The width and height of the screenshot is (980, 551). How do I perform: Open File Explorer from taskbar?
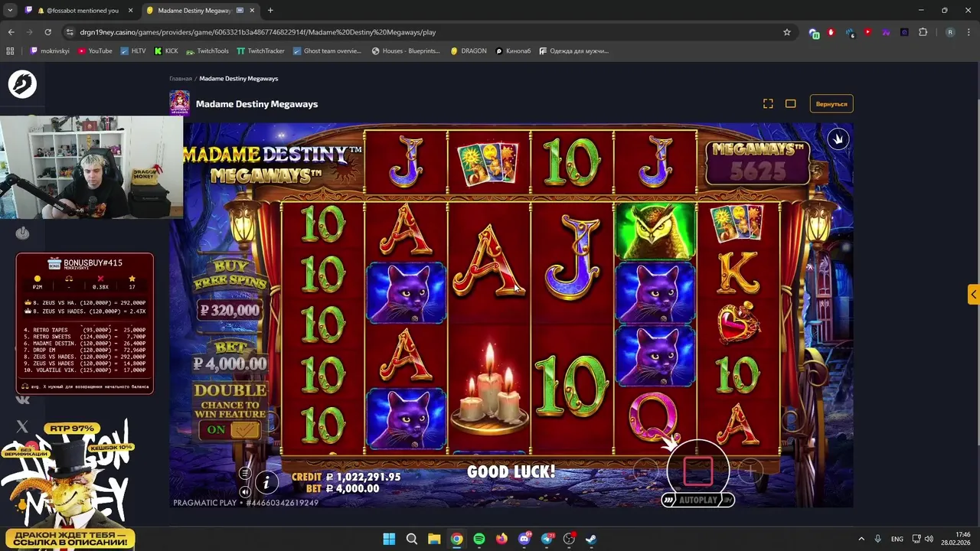pos(434,539)
